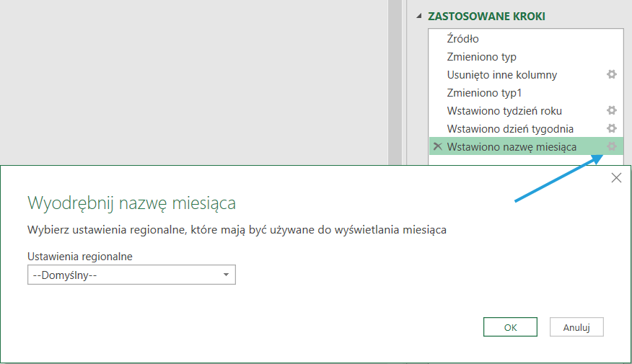Delete the Wstawiono nazwę miesiąca step

[437, 147]
